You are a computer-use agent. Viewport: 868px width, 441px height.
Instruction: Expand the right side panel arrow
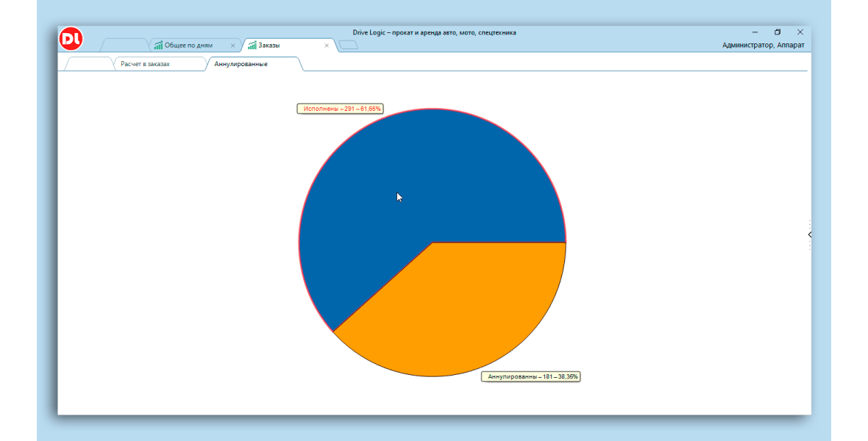[809, 234]
